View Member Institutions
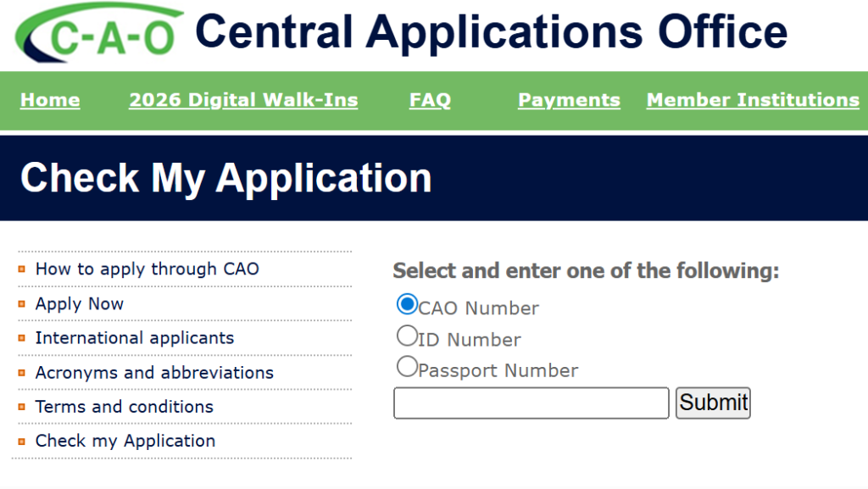 [752, 100]
